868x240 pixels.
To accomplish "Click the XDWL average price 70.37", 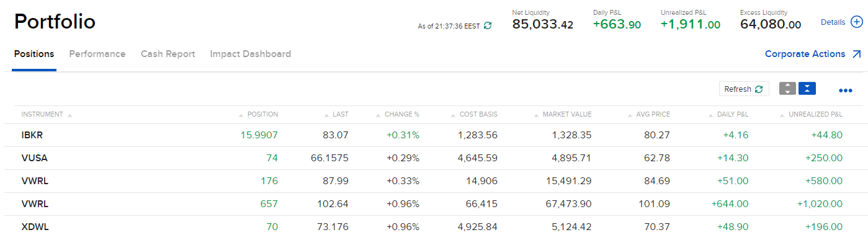I will [657, 227].
